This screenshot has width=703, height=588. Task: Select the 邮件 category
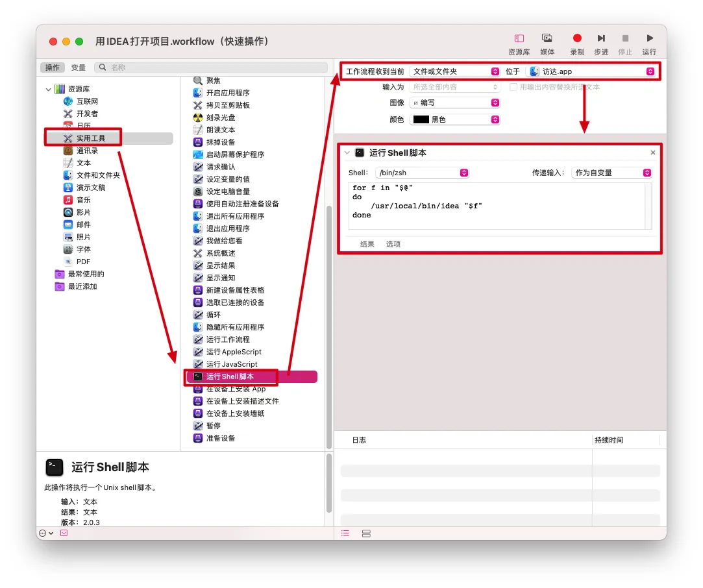[x=83, y=225]
